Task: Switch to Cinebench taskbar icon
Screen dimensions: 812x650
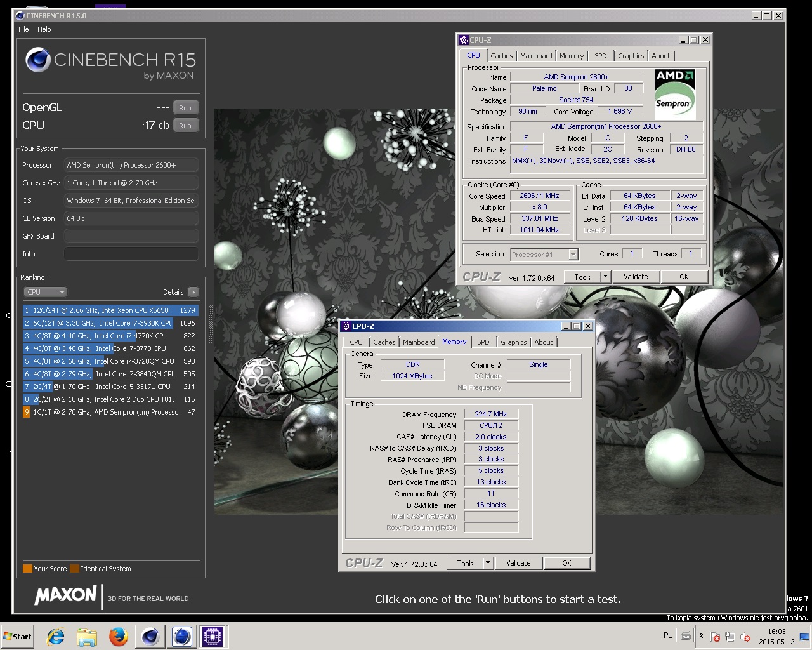Action: (x=150, y=636)
